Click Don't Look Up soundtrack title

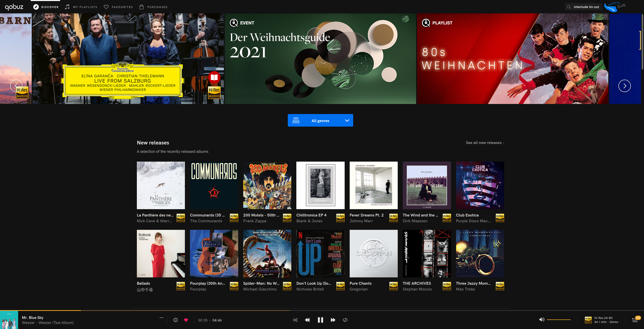tap(314, 283)
